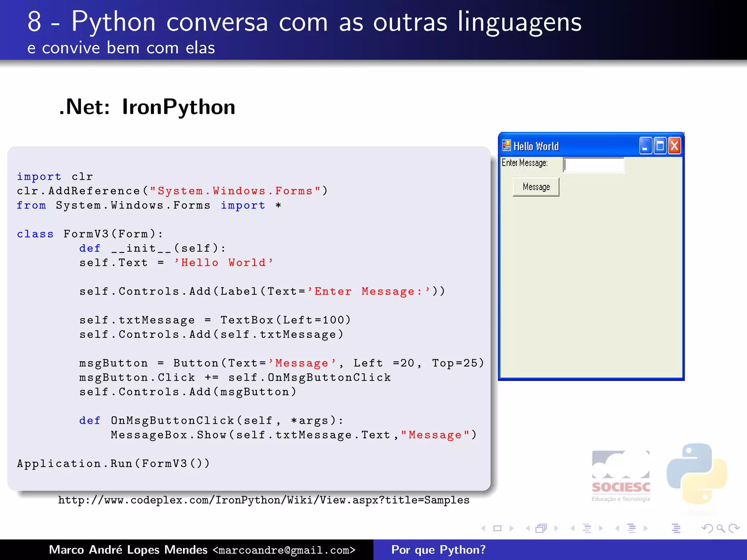Viewport: 747px width, 560px height.
Task: Click the search magnifier navigation icon
Action: 720,528
